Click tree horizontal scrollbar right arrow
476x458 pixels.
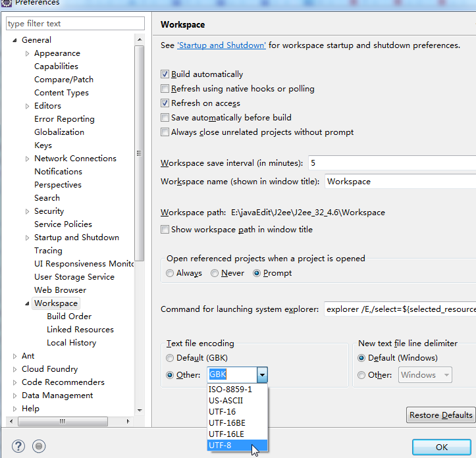tap(128, 421)
